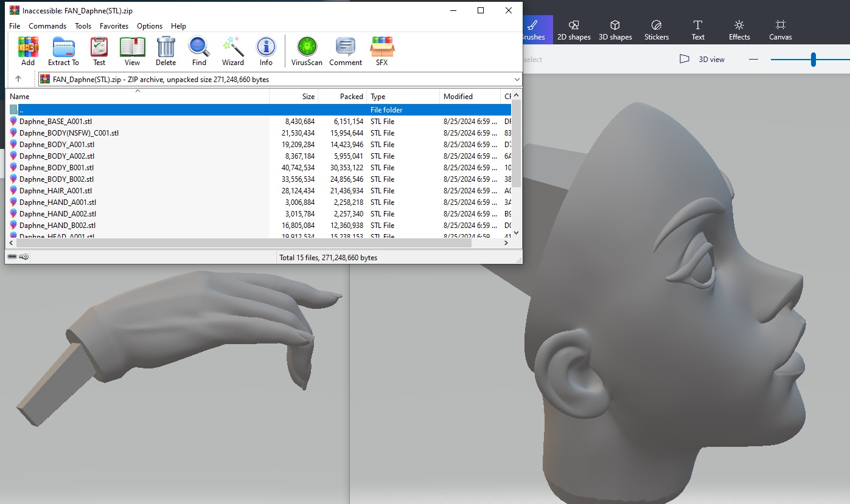850x504 pixels.
Task: Sort files by the Type column
Action: point(403,96)
